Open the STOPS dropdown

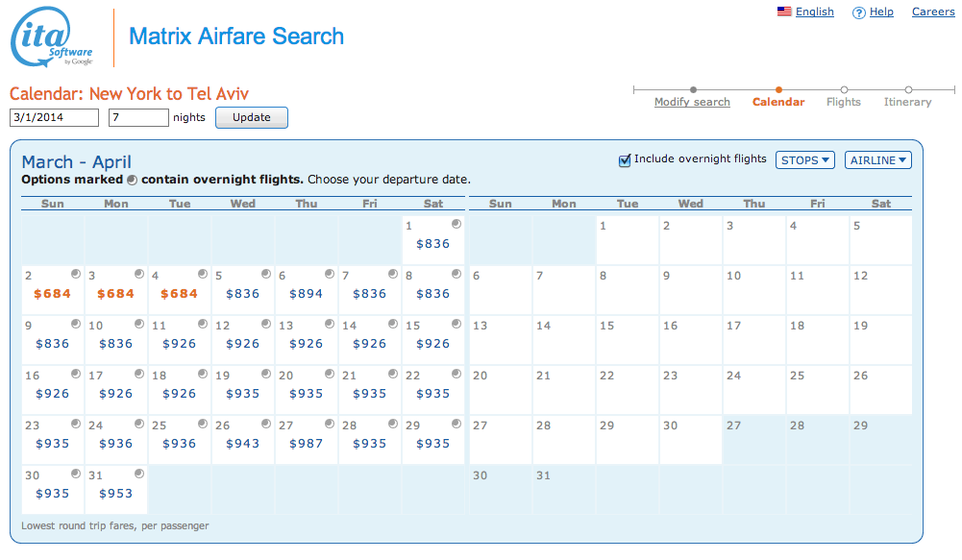(805, 160)
